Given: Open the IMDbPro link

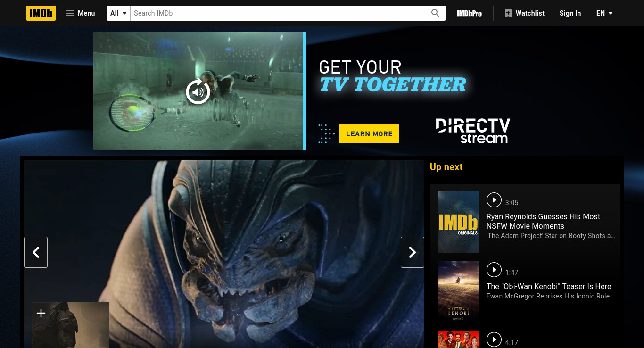Looking at the screenshot, I should coord(469,13).
